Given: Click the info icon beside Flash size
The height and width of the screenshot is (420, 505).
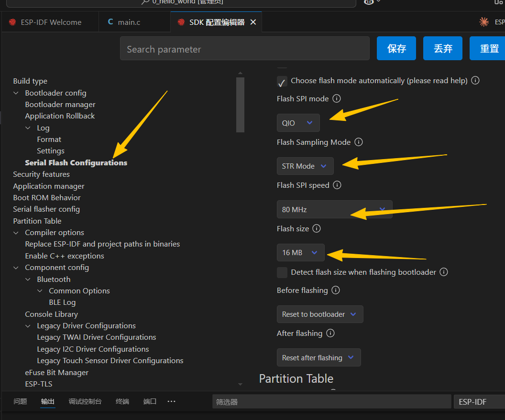Looking at the screenshot, I should click(317, 228).
